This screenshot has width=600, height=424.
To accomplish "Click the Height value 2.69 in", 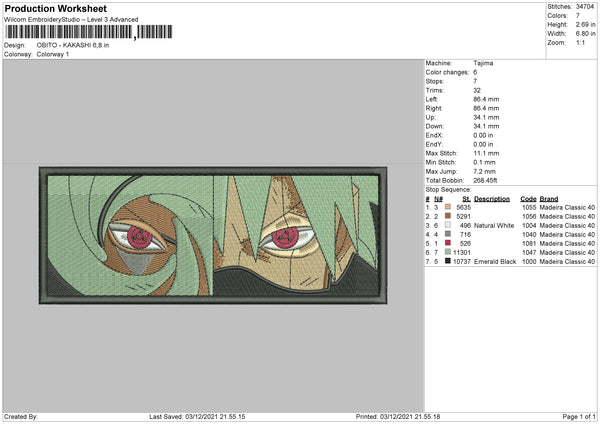I will 585,24.
